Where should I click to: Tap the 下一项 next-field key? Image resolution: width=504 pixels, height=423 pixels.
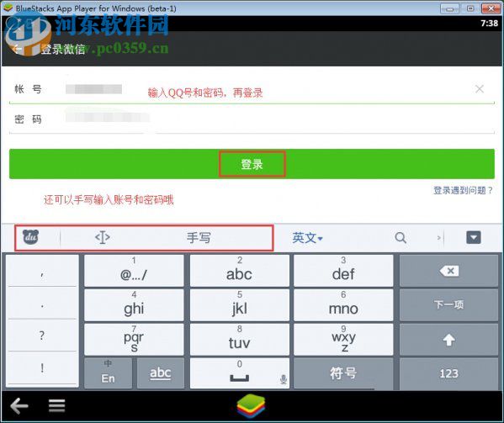[x=448, y=304]
